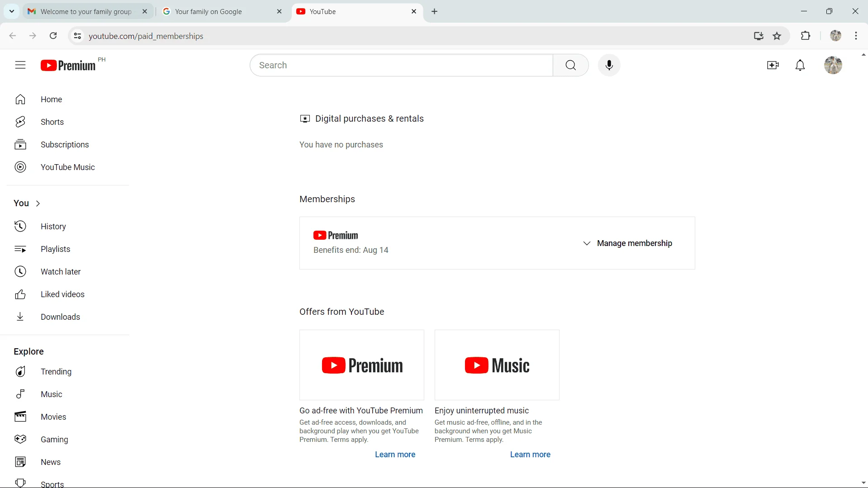Click the YouTube Premium logo
The width and height of the screenshot is (868, 488).
pos(68,66)
